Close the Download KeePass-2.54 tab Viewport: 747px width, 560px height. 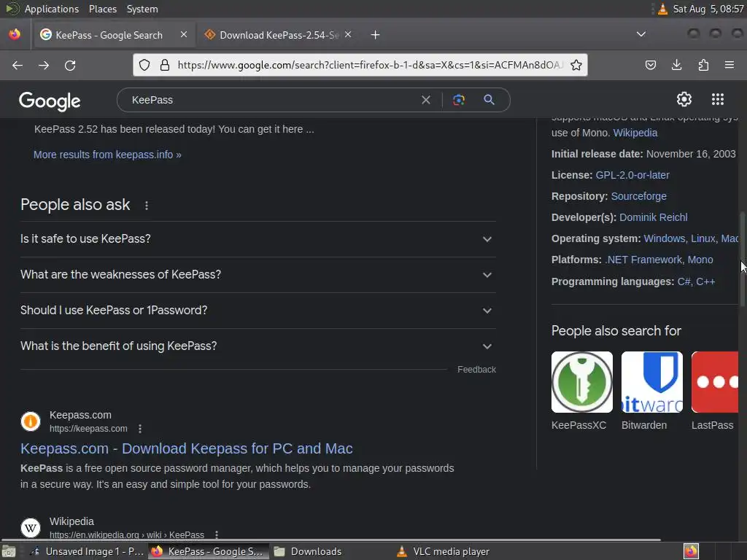348,34
